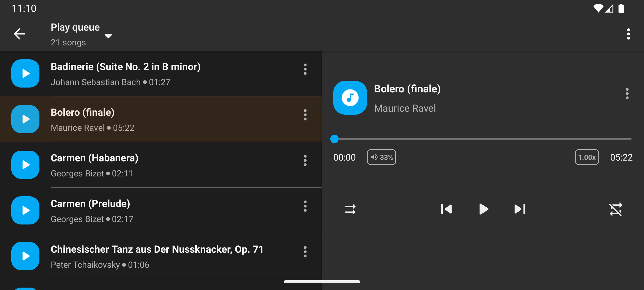Expand the Play queue dropdown
Viewport: 644px width, 290px height.
(x=108, y=36)
